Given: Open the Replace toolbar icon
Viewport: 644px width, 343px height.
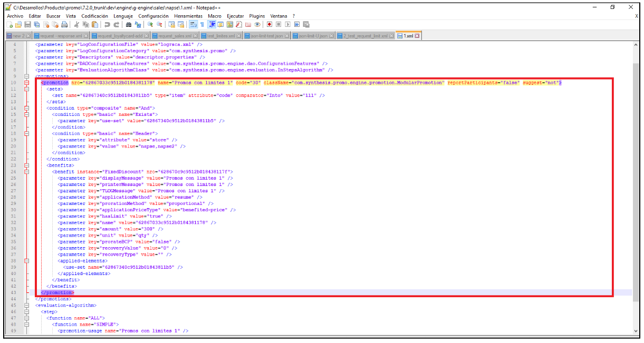Looking at the screenshot, I should pyautogui.click(x=138, y=25).
